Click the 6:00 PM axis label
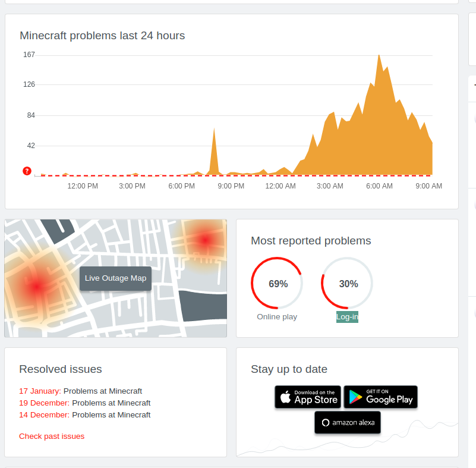Viewport: 476px width, 468px height. [x=181, y=186]
